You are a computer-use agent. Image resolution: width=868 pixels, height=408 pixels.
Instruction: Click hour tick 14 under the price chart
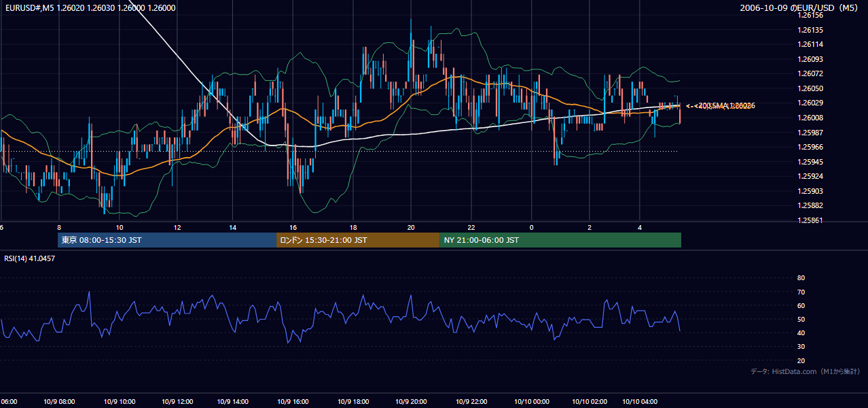233,227
